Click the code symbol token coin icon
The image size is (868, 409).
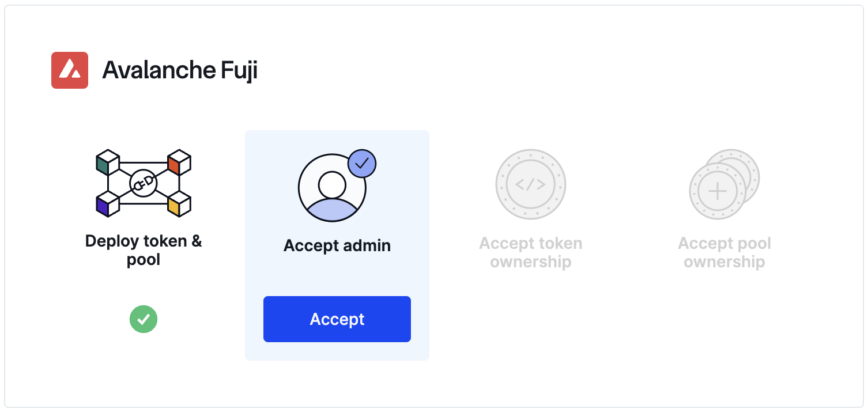tap(530, 184)
